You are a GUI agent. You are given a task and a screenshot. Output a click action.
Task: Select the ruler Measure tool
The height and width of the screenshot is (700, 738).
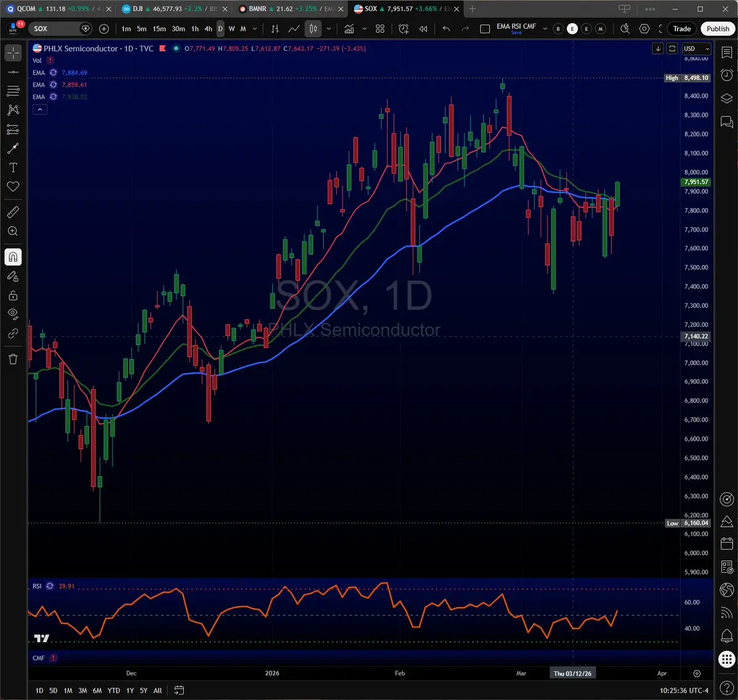click(x=13, y=213)
